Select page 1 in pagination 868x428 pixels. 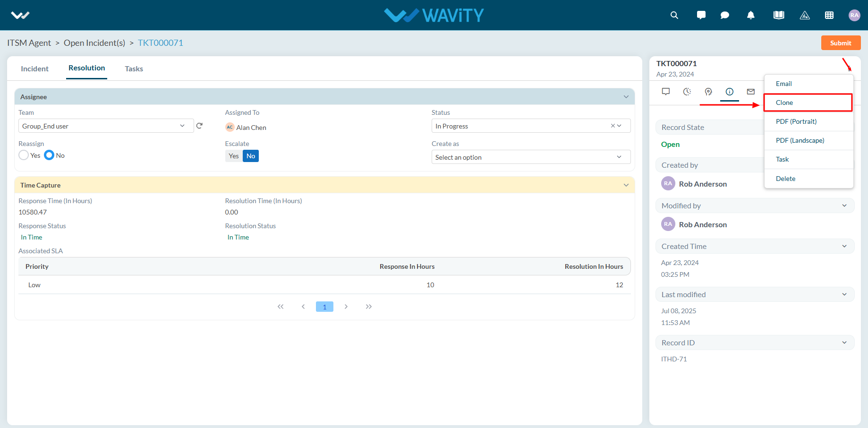[x=324, y=307]
